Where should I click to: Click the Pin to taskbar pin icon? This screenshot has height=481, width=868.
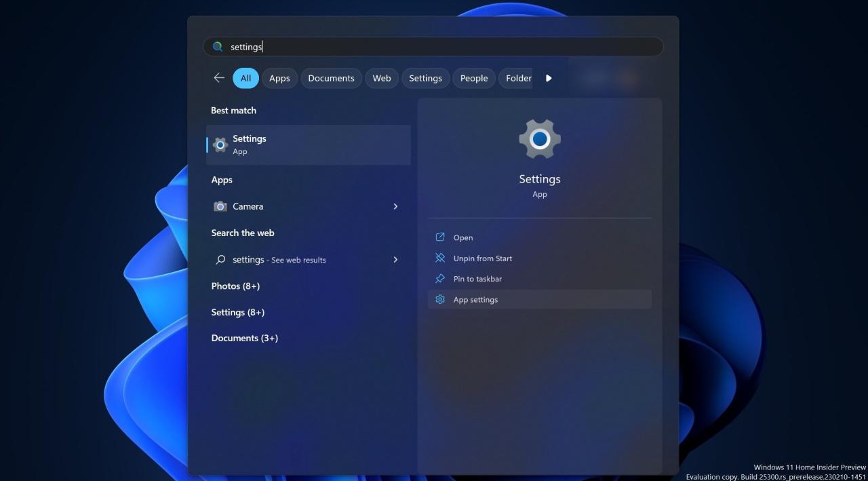tap(440, 279)
